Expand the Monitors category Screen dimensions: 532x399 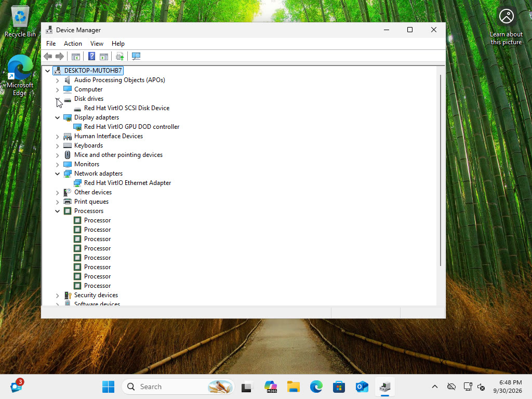point(57,164)
